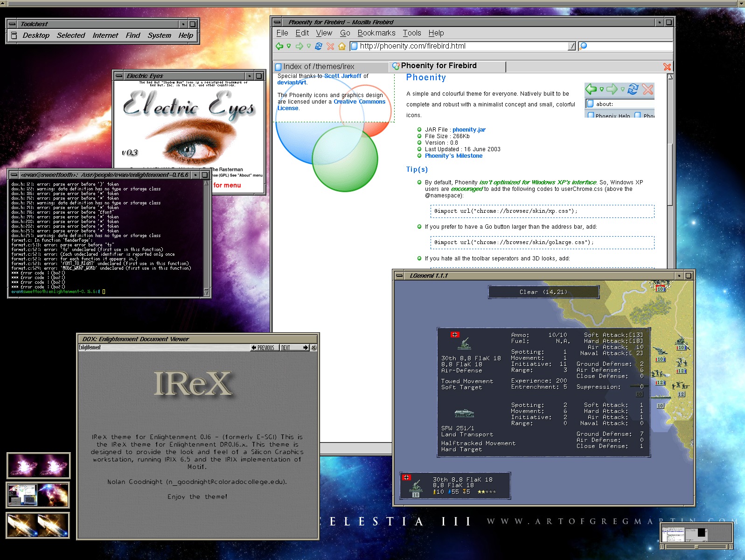
Task: Reload the page in Firebird toolbar
Action: 319,46
